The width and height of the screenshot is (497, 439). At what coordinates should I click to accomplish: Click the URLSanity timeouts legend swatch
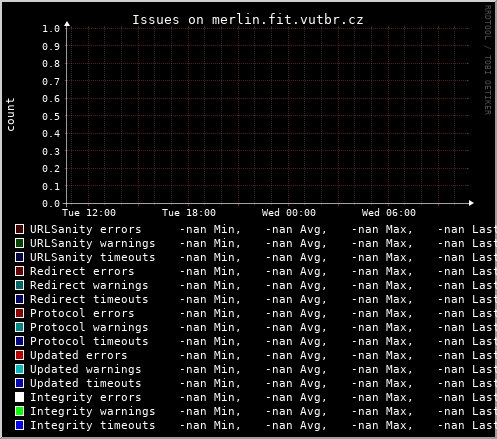pyautogui.click(x=20, y=257)
